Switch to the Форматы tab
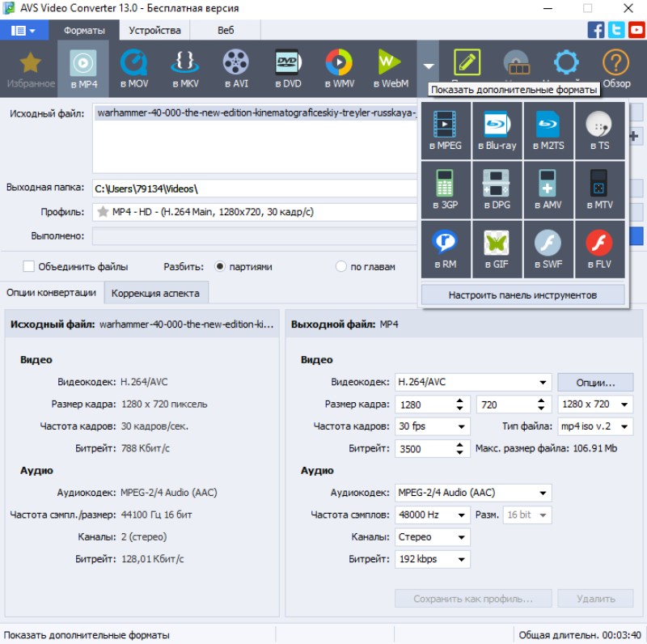This screenshot has width=647, height=644. coord(84,30)
